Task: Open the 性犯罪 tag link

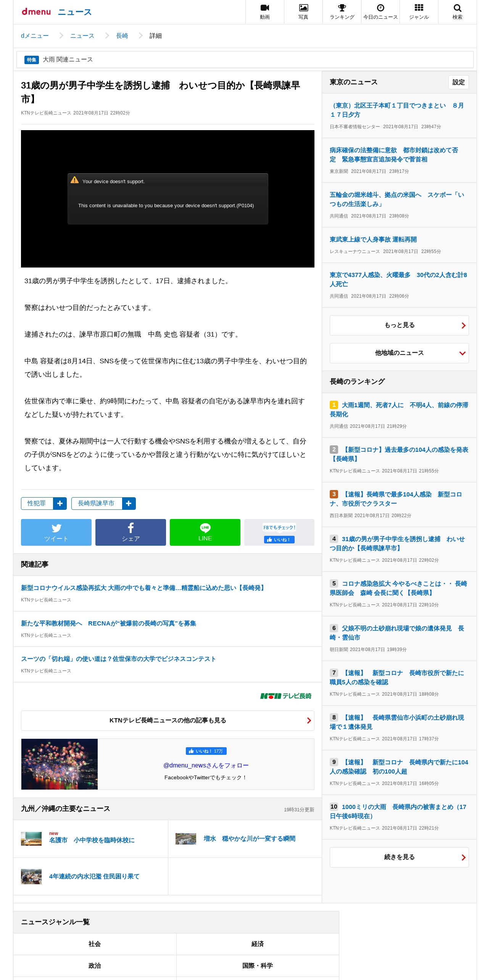Action: pos(37,503)
